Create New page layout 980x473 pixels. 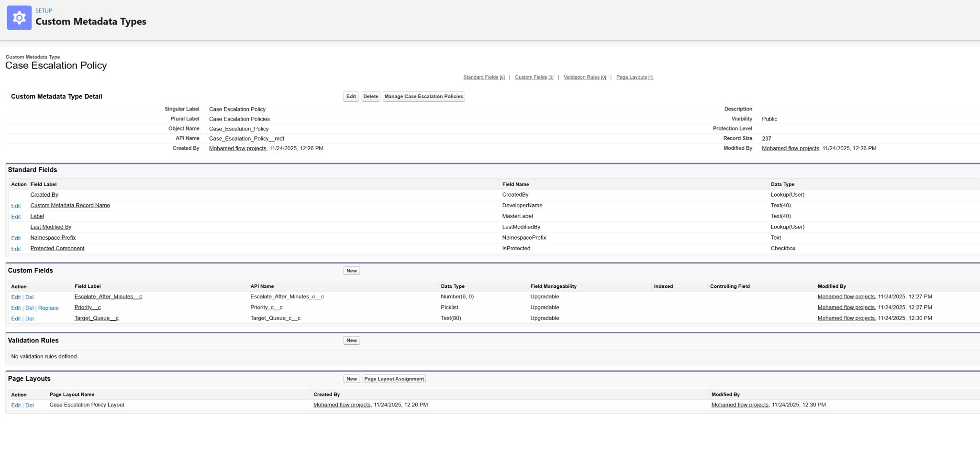[352, 379]
